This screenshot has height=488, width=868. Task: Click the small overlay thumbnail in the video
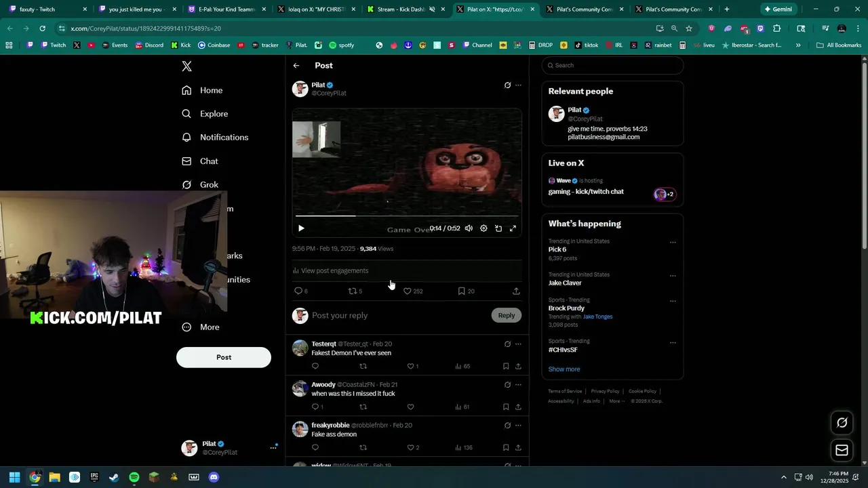click(317, 140)
